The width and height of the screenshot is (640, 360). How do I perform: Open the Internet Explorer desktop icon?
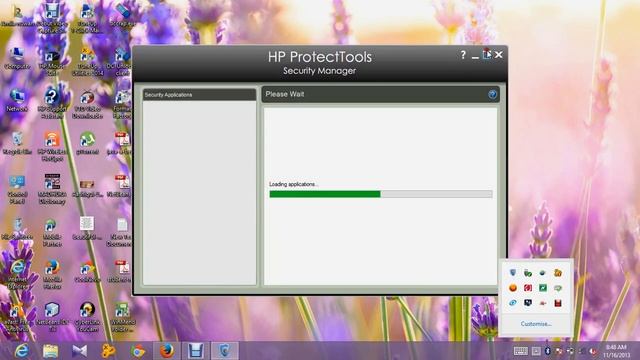coord(17,274)
